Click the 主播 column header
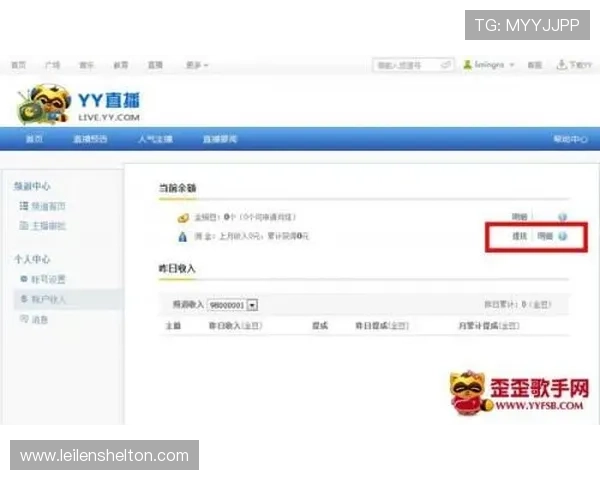This screenshot has height=480, width=600. (173, 326)
